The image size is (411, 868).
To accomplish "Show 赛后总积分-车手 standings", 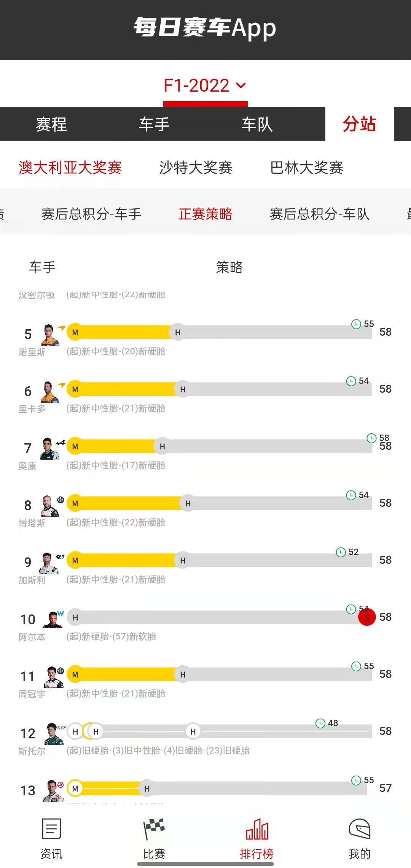I will pyautogui.click(x=91, y=214).
